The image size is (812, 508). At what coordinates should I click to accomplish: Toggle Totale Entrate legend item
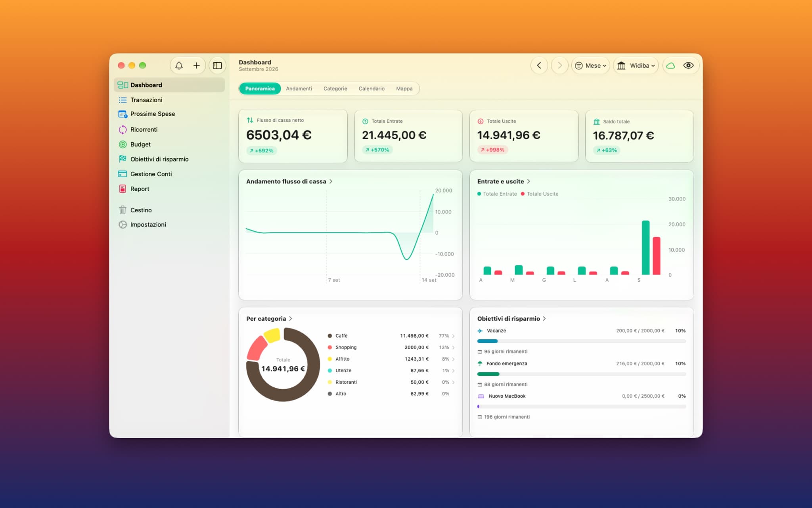497,194
